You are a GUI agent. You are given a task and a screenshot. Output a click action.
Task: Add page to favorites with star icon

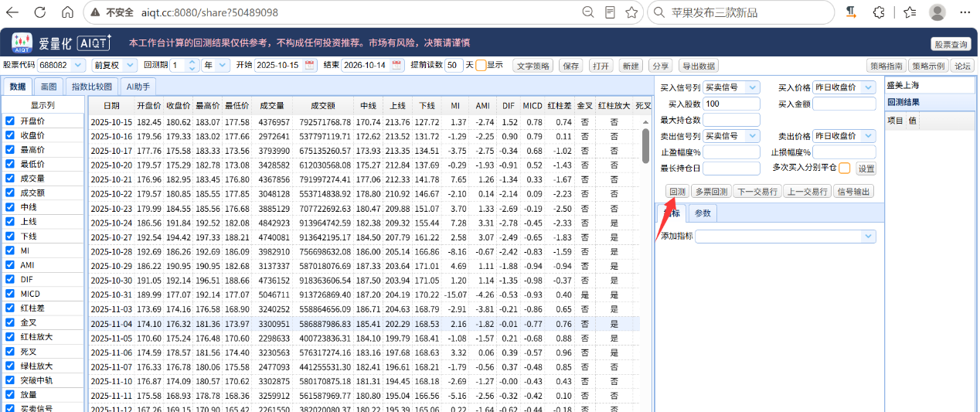(631, 12)
